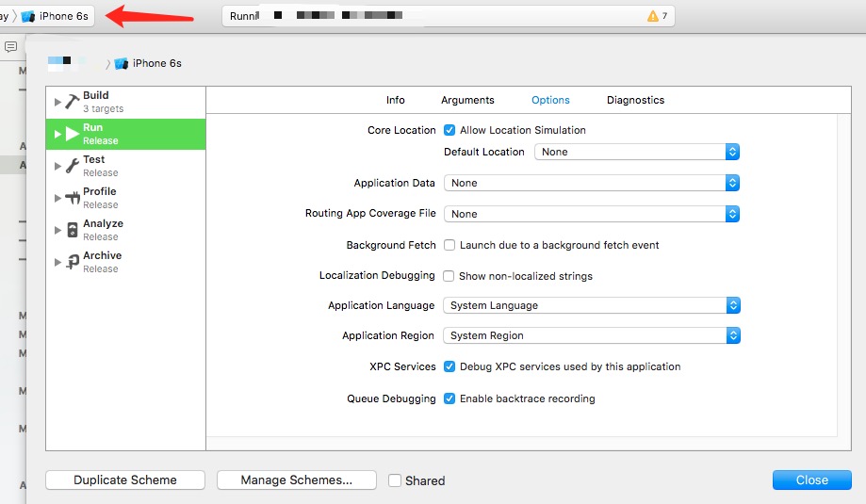Screen dimensions: 866x504
Task: Click the '3 targets' text under Build
Action: tap(104, 108)
